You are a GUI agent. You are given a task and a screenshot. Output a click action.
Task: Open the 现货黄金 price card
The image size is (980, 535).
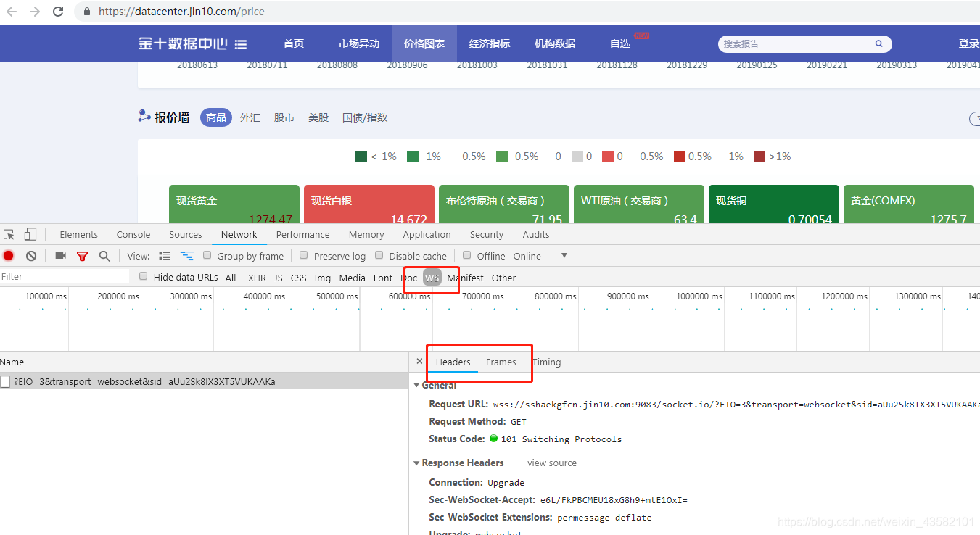(x=234, y=204)
